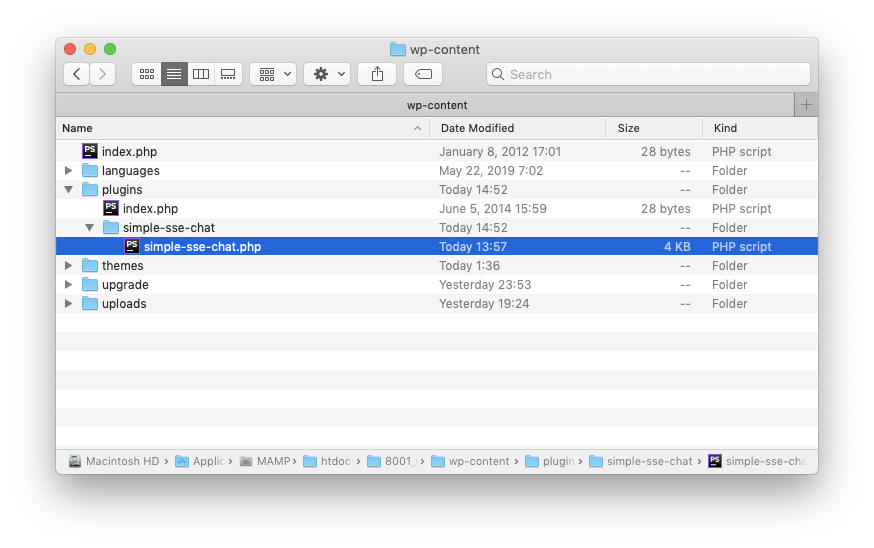This screenshot has height=548, width=874.
Task: Open Macintosh HD in path bar
Action: pos(114,461)
